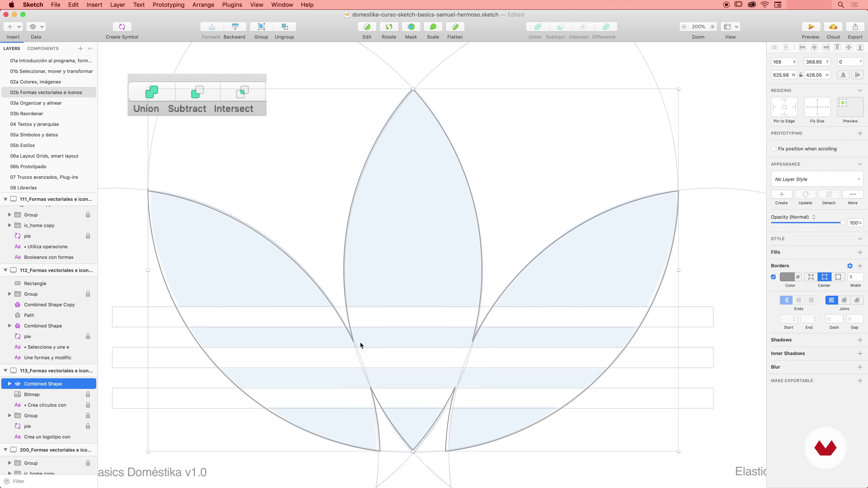Add a Blur effect with plus
Viewport: 868px width, 488px height.
pyautogui.click(x=860, y=367)
